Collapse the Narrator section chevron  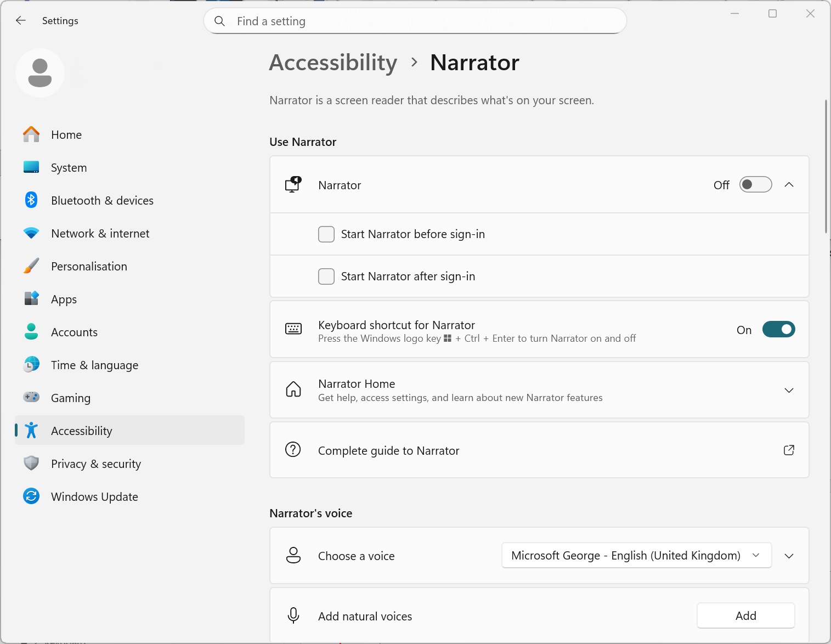click(789, 185)
